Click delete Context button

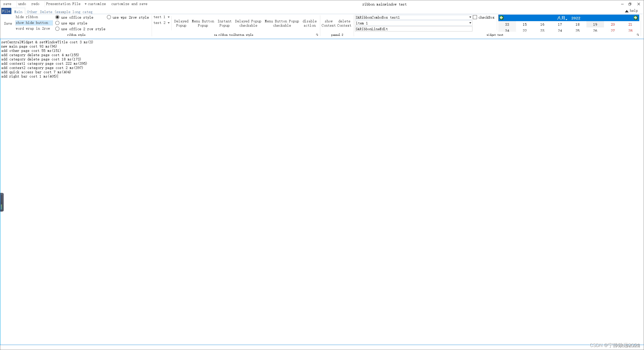click(344, 23)
